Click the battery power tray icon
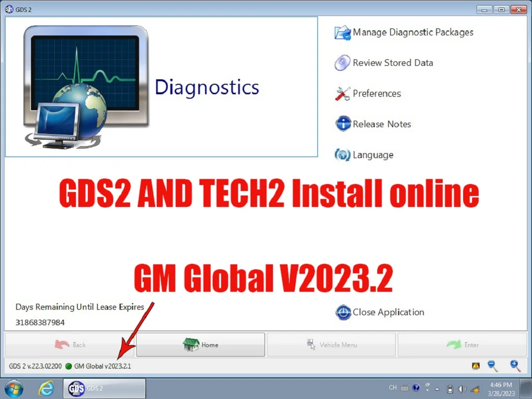 tap(450, 389)
